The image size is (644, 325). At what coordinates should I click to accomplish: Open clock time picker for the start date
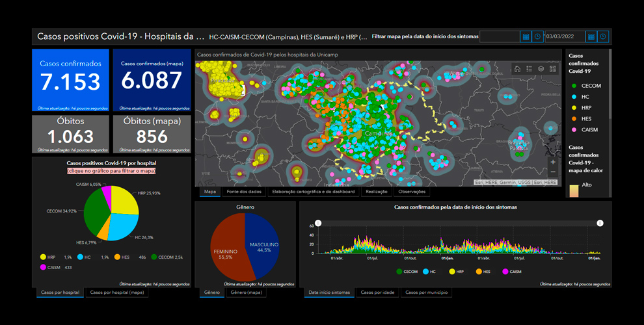[537, 37]
